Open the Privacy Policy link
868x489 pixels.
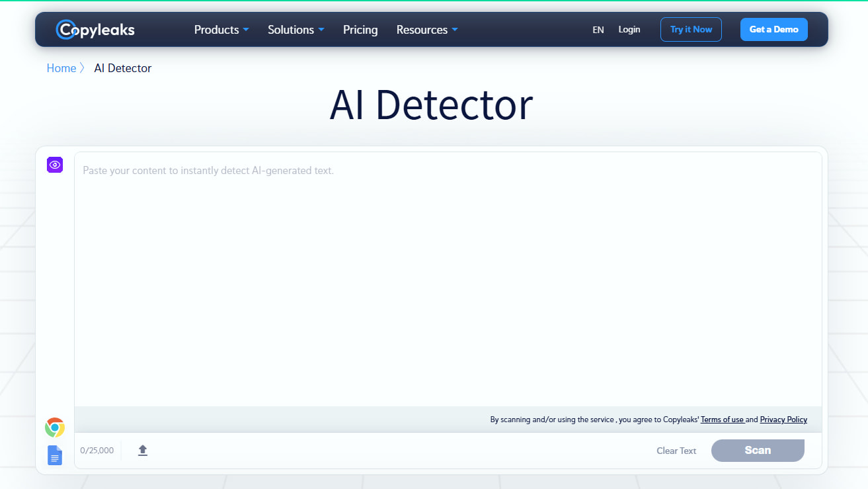[x=783, y=419]
